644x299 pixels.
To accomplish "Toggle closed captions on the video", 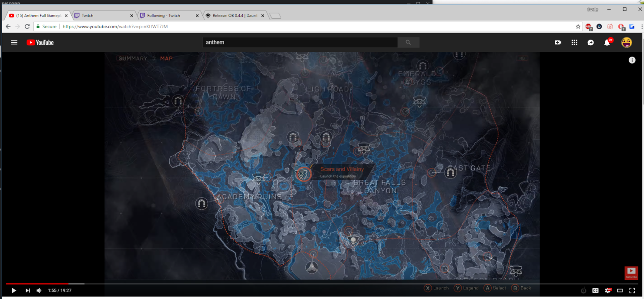I will pos(595,290).
